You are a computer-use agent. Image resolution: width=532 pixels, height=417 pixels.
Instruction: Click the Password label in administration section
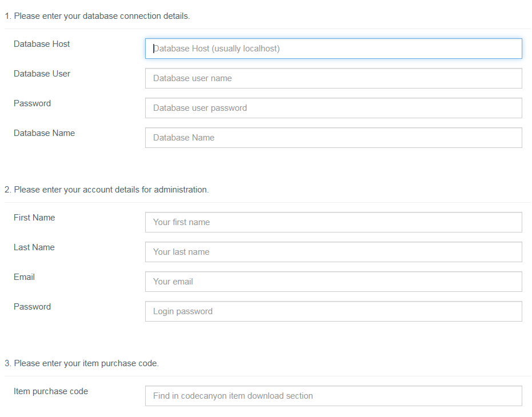tap(32, 307)
